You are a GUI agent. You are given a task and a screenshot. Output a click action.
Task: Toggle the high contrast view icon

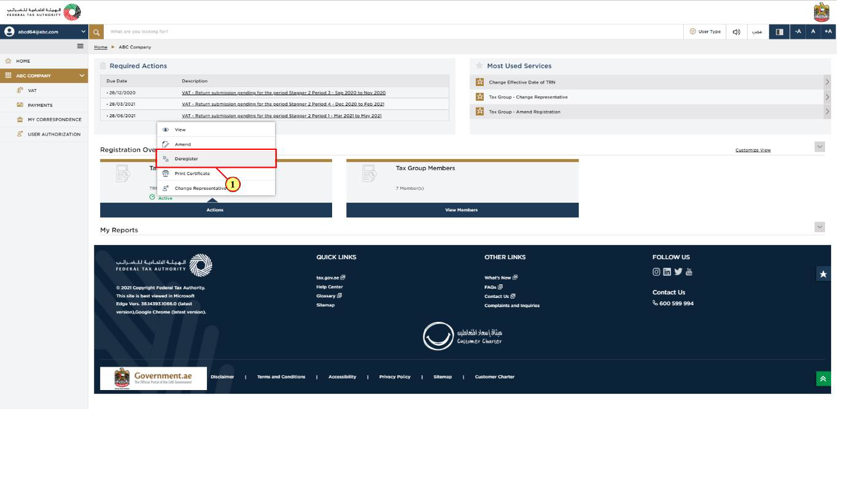coord(779,31)
